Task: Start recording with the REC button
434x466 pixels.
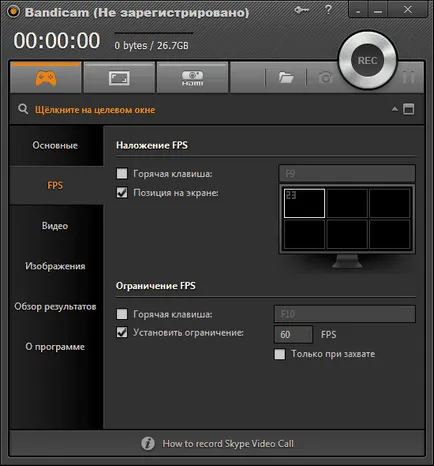Action: [367, 61]
